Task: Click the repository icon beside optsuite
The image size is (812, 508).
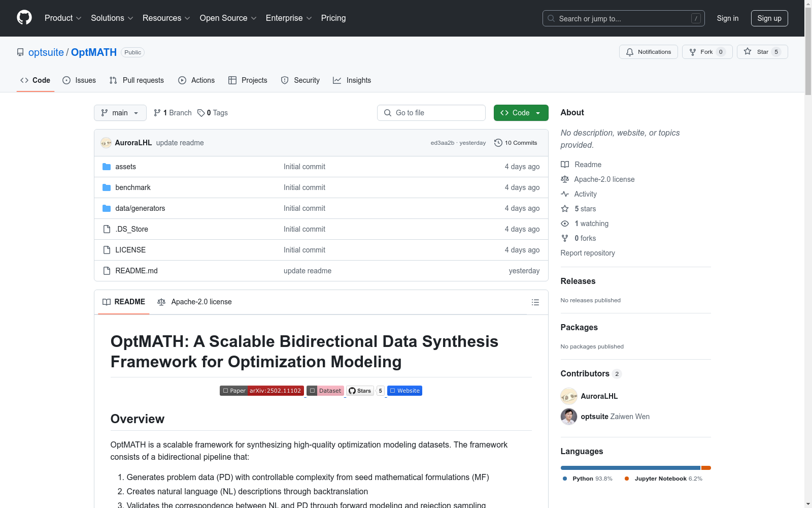Action: tap(20, 52)
